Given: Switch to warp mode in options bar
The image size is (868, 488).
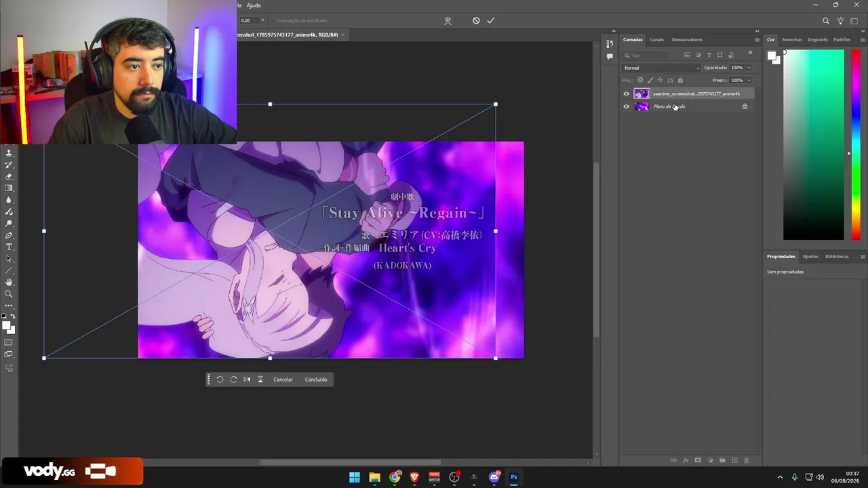Looking at the screenshot, I should click(x=448, y=20).
